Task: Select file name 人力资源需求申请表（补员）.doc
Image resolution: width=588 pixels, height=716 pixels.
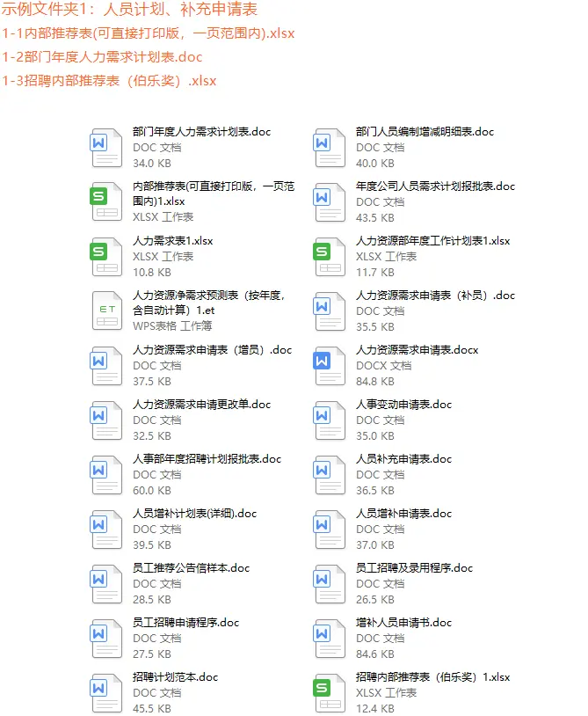Action: [435, 296]
